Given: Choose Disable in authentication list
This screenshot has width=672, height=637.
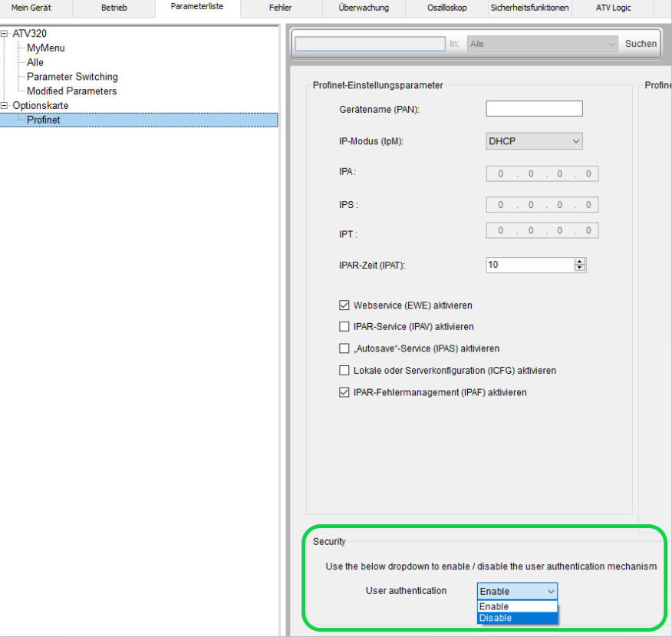Looking at the screenshot, I should pyautogui.click(x=517, y=618).
